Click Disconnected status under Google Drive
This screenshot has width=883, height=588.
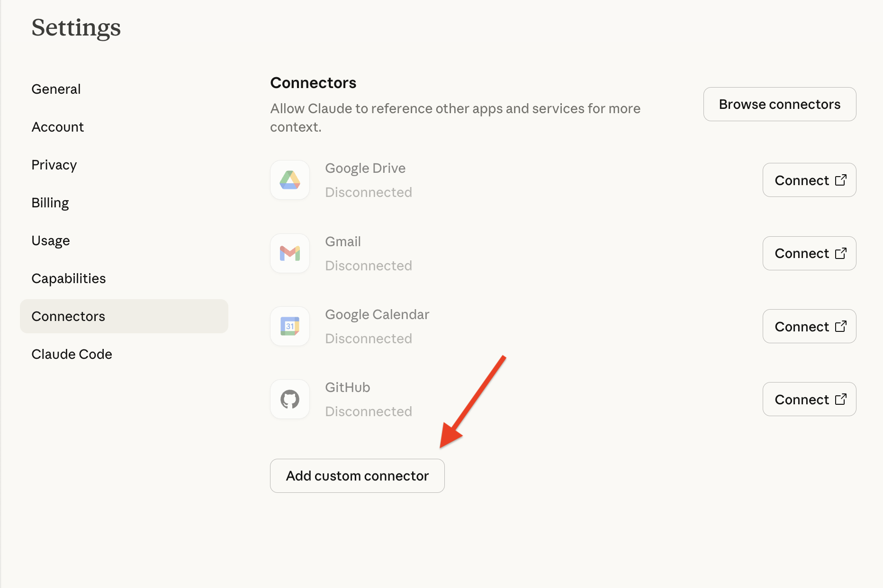pos(369,192)
